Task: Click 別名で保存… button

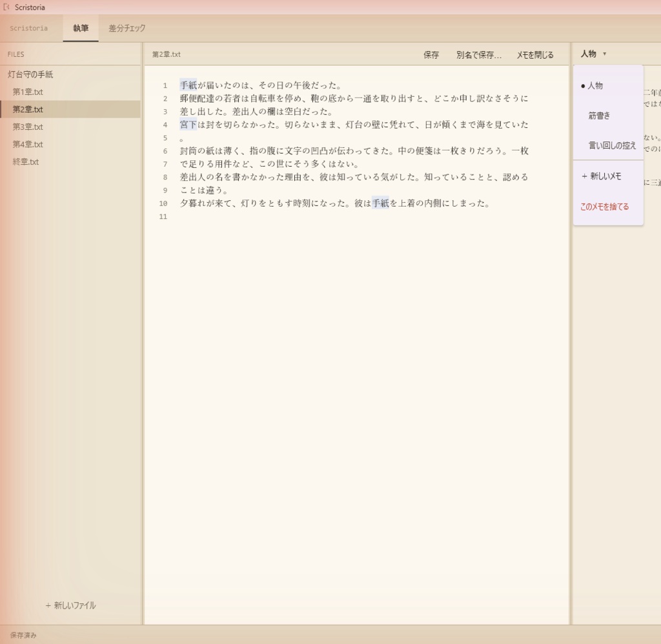Action: (x=478, y=55)
